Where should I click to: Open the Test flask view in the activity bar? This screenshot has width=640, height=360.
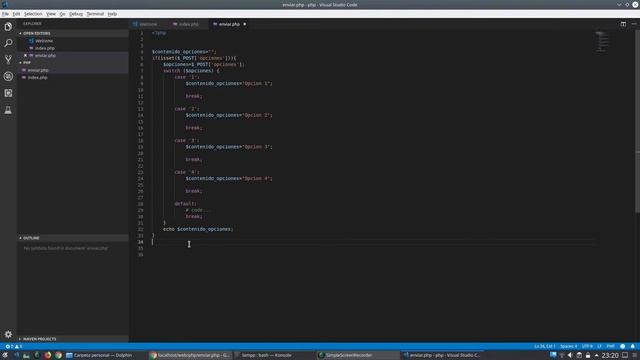pos(8,110)
